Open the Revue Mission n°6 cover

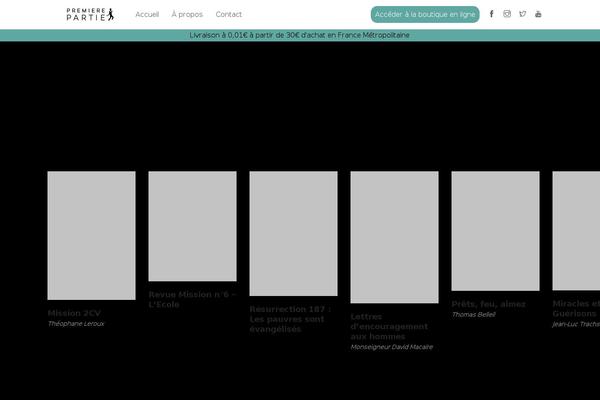coord(192,226)
